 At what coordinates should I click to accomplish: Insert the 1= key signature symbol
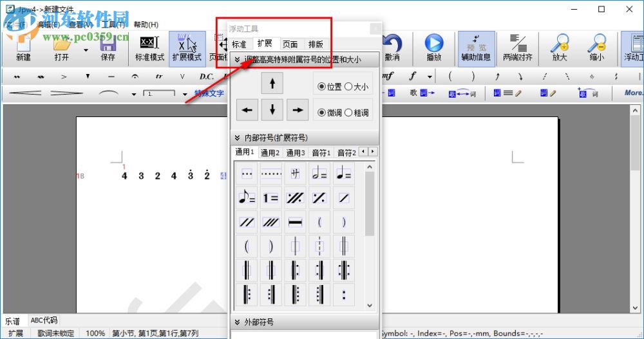pos(270,198)
